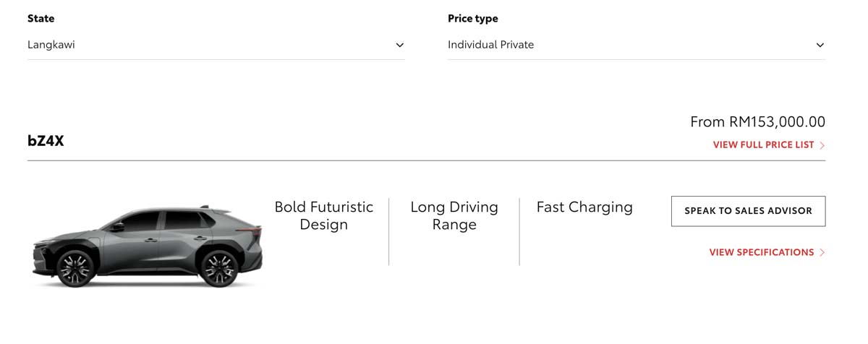Click the Fast Charging feature text
The width and height of the screenshot is (868, 344).
point(584,207)
